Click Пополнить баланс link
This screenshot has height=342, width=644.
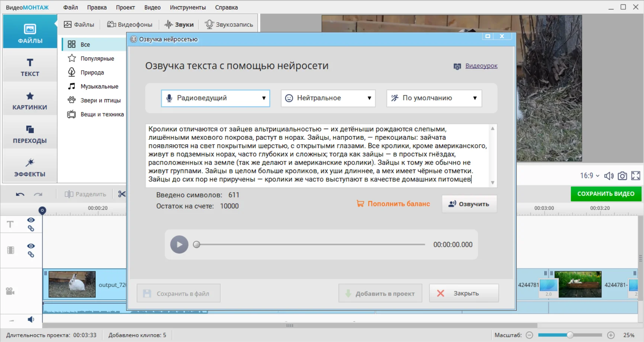click(393, 204)
